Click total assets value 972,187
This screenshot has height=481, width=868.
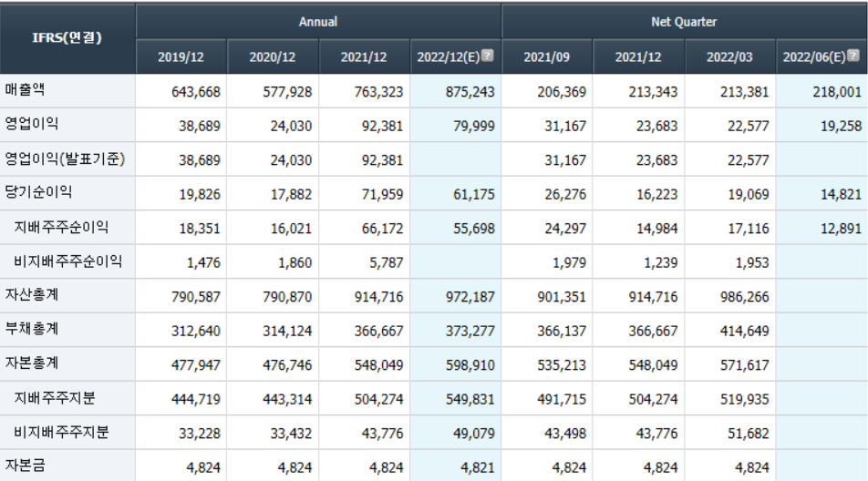(x=470, y=297)
